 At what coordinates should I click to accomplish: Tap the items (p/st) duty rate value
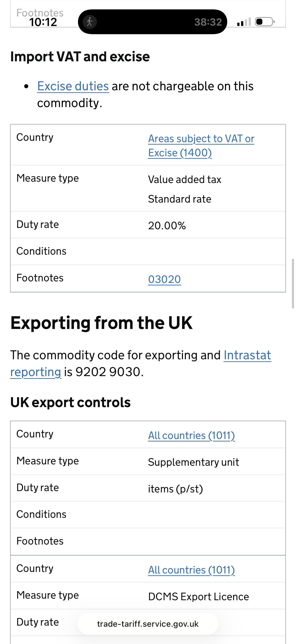pos(175,489)
